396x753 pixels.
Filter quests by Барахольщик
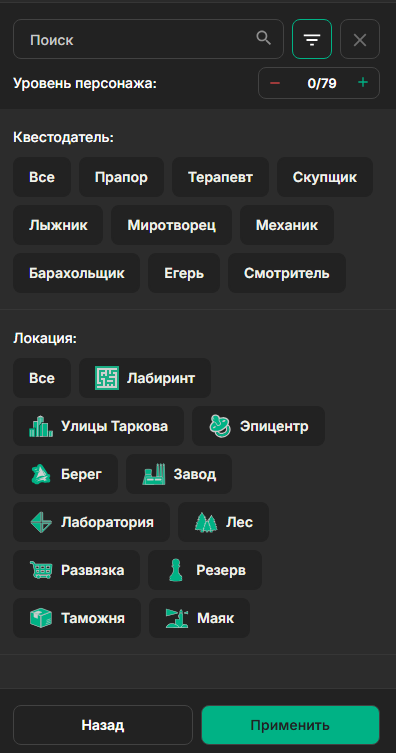[76, 273]
